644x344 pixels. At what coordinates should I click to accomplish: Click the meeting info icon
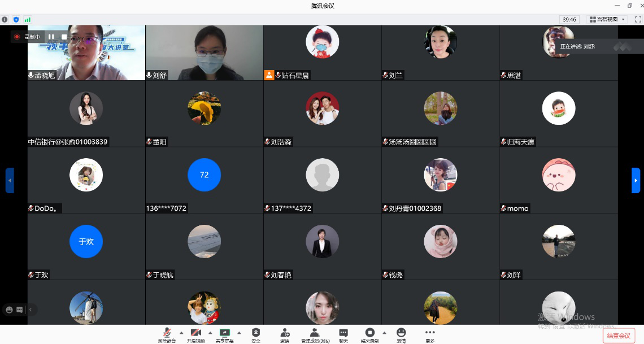coord(5,19)
